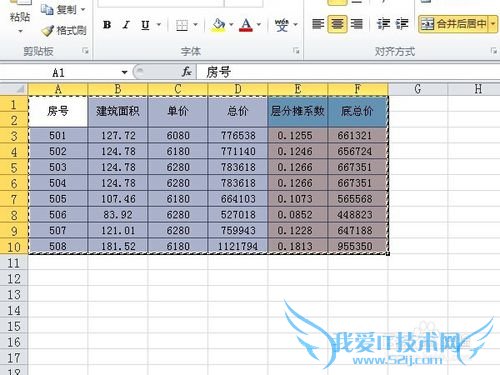
Task: Open fill color dropdown arrow
Action: (231, 25)
